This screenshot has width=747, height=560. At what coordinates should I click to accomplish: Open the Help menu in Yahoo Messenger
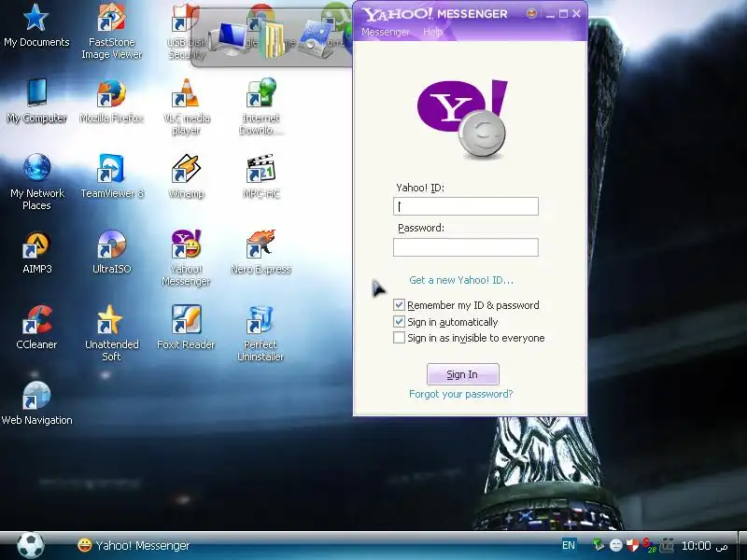point(432,32)
